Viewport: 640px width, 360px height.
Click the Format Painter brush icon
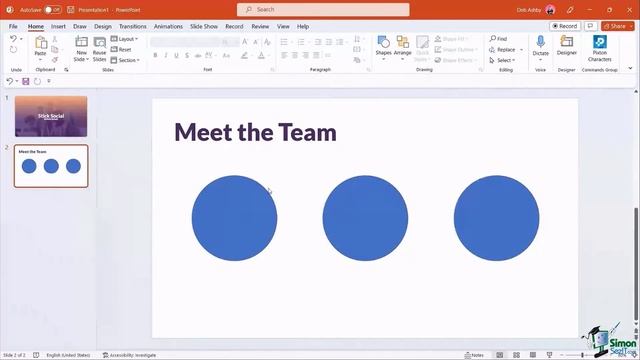55,60
